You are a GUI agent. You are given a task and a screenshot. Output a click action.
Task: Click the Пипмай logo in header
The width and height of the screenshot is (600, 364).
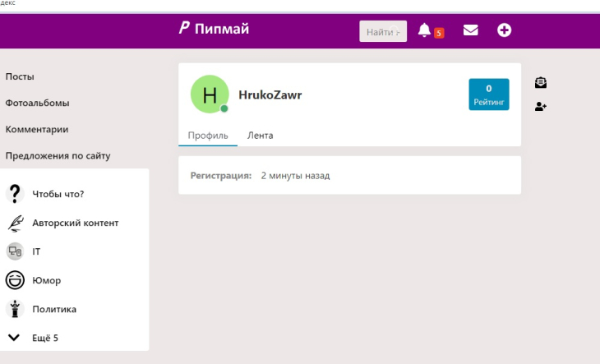pos(214,29)
